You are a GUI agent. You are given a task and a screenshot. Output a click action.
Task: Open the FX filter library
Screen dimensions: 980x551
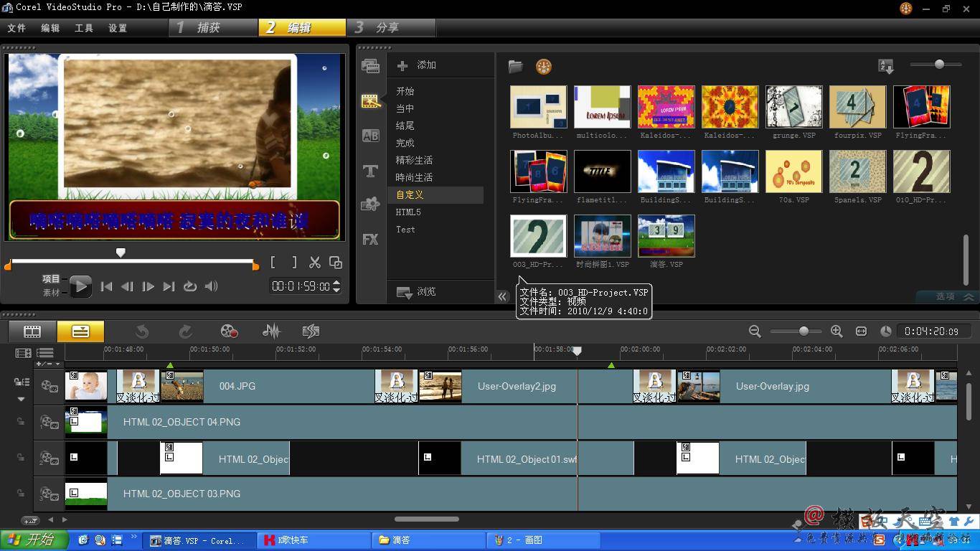370,239
